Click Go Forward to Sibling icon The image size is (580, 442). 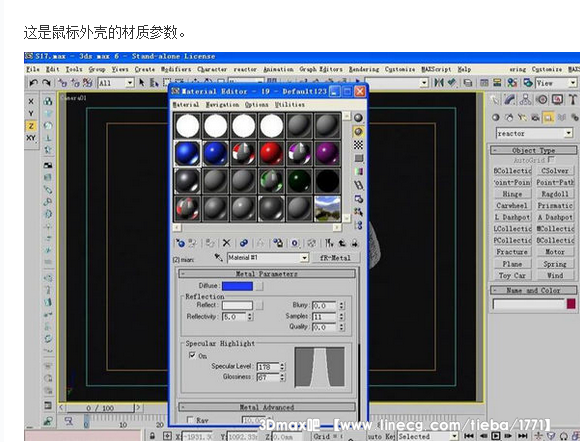(x=355, y=243)
